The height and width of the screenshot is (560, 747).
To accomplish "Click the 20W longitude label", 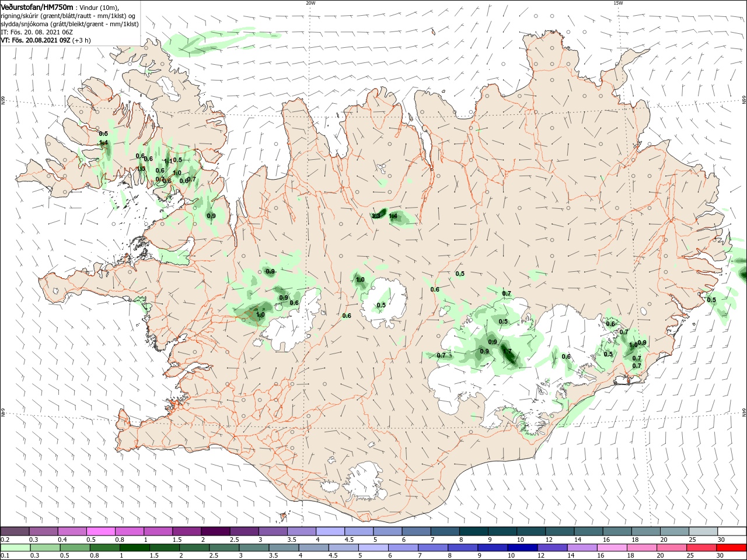I will tap(310, 3).
